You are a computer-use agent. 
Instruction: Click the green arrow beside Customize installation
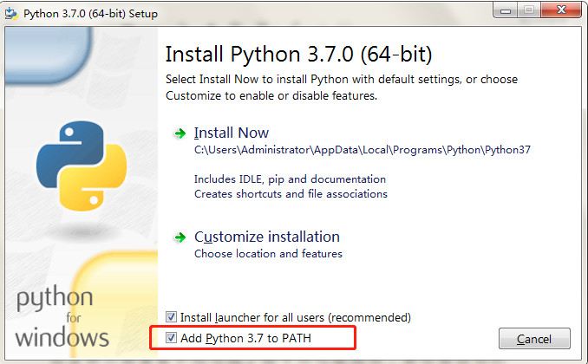click(x=180, y=237)
